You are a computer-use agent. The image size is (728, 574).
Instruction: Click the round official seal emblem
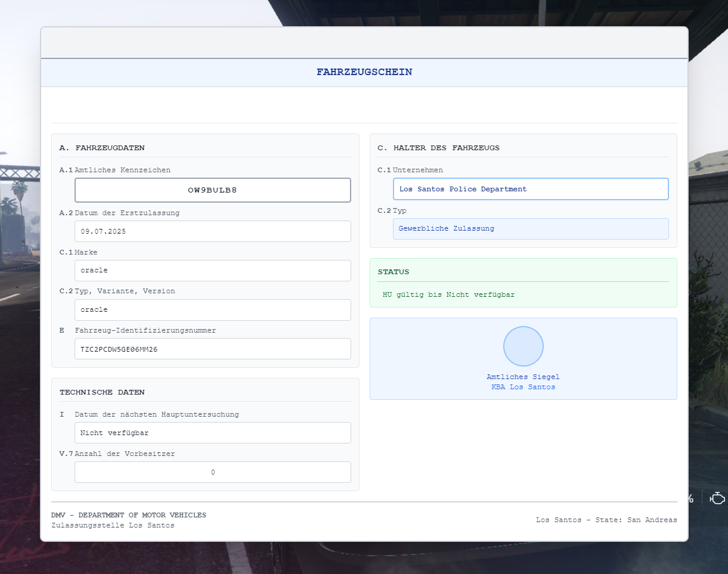(523, 346)
